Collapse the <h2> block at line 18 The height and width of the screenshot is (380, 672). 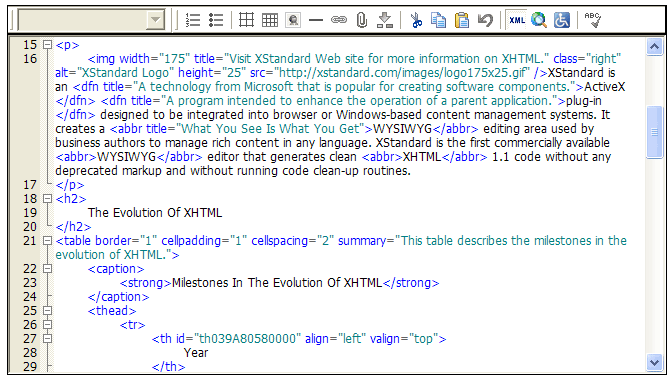pos(48,198)
